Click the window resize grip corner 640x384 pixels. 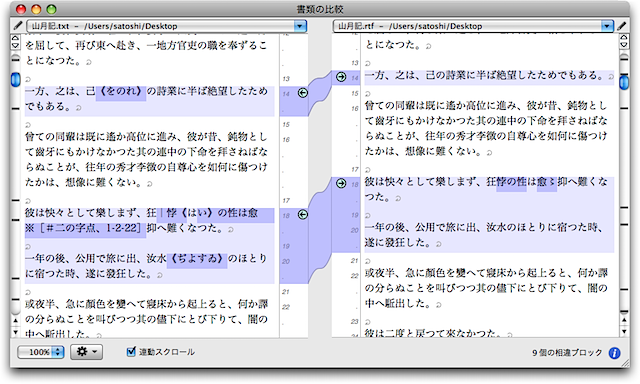pos(625,364)
